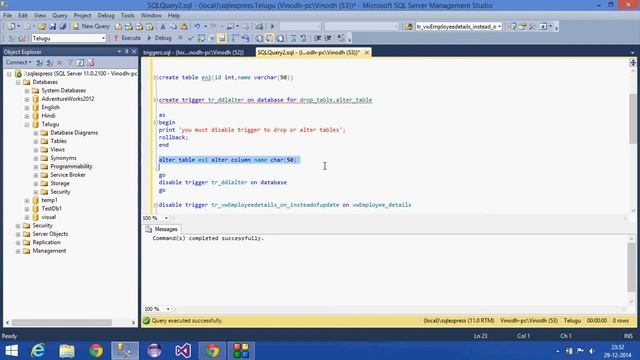Collapse the Telugu database node
The height and width of the screenshot is (360, 640).
(27, 124)
